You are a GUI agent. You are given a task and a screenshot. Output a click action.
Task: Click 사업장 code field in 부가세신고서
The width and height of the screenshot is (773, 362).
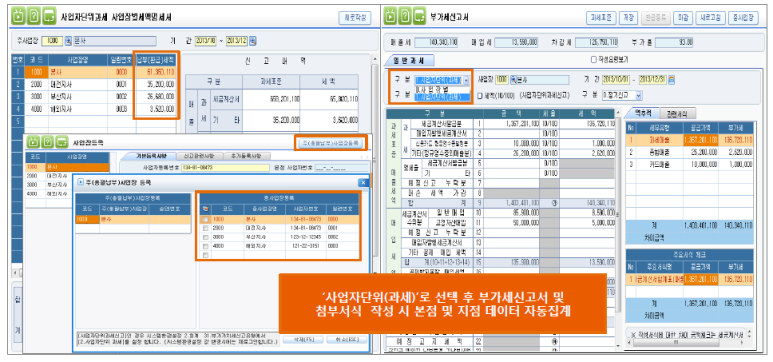(502, 80)
